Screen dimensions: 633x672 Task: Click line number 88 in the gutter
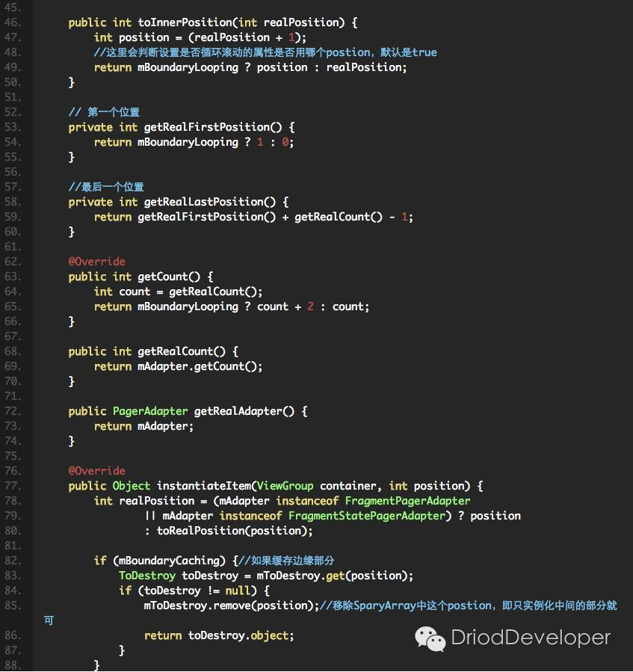(13, 665)
